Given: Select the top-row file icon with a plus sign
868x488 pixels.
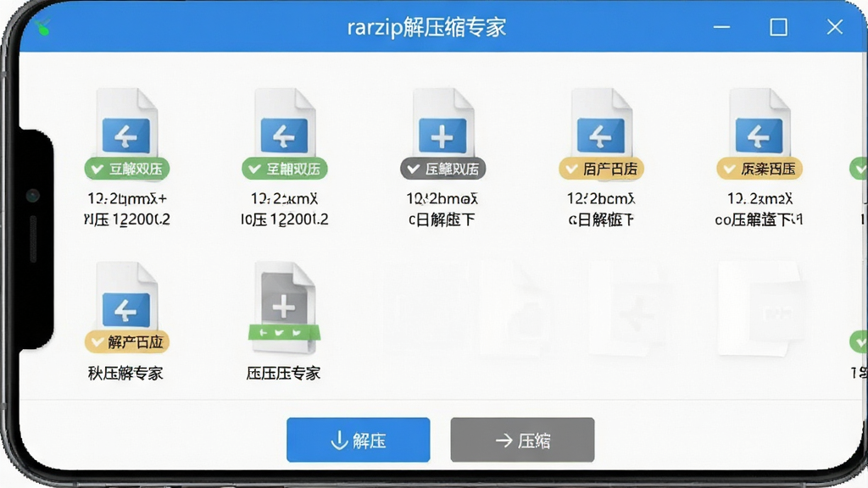Looking at the screenshot, I should pos(442,123).
